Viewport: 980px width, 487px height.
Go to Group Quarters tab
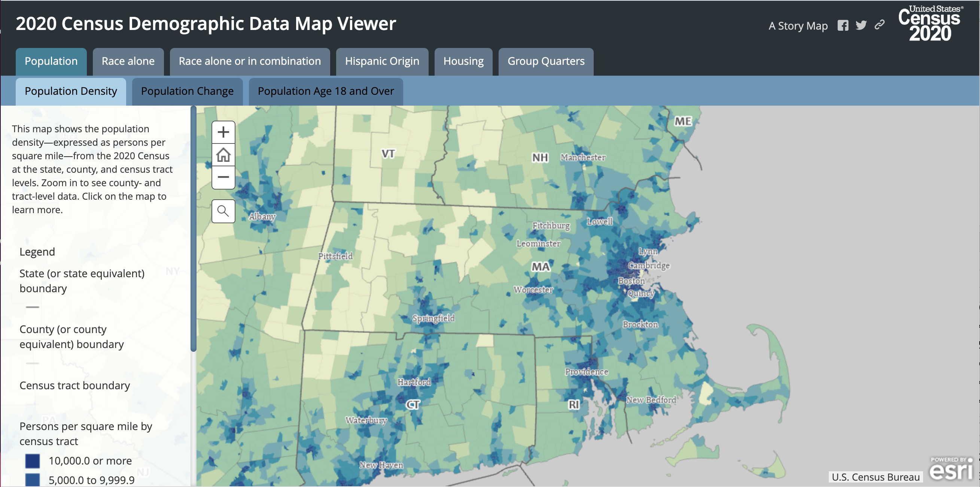(x=545, y=61)
